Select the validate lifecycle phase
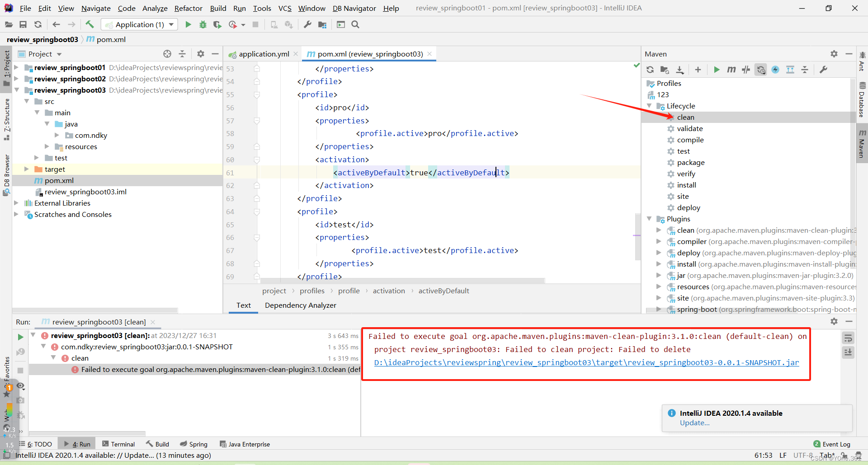 coord(690,128)
